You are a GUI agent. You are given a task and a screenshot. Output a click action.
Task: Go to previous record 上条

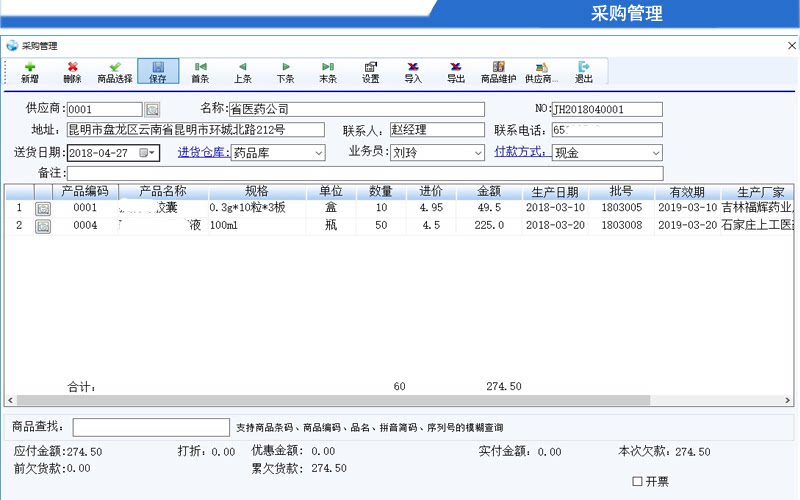coord(243,72)
